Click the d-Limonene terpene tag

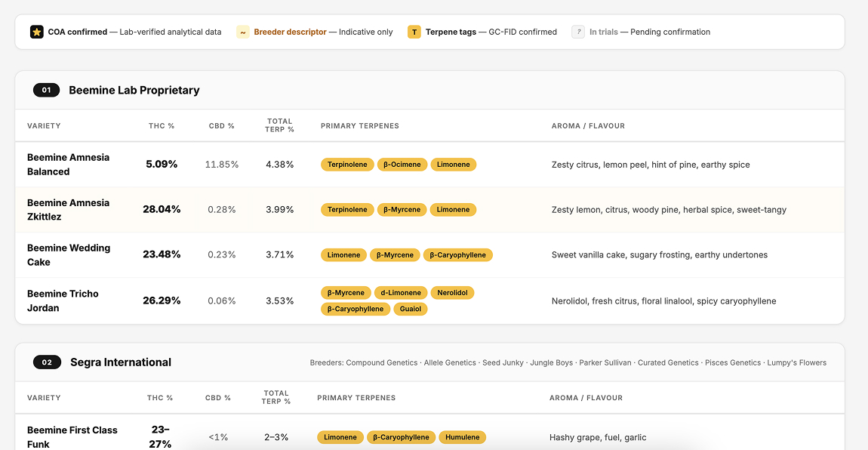click(401, 293)
